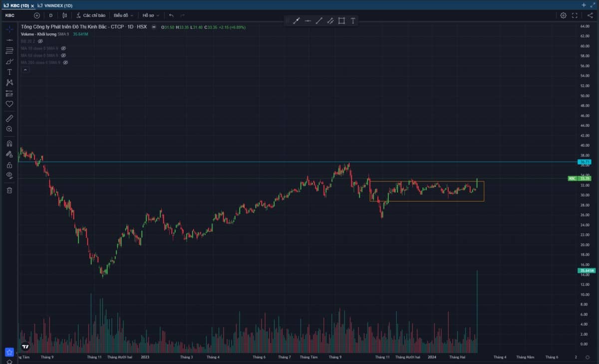Open the candlestick chart style selector

(64, 15)
